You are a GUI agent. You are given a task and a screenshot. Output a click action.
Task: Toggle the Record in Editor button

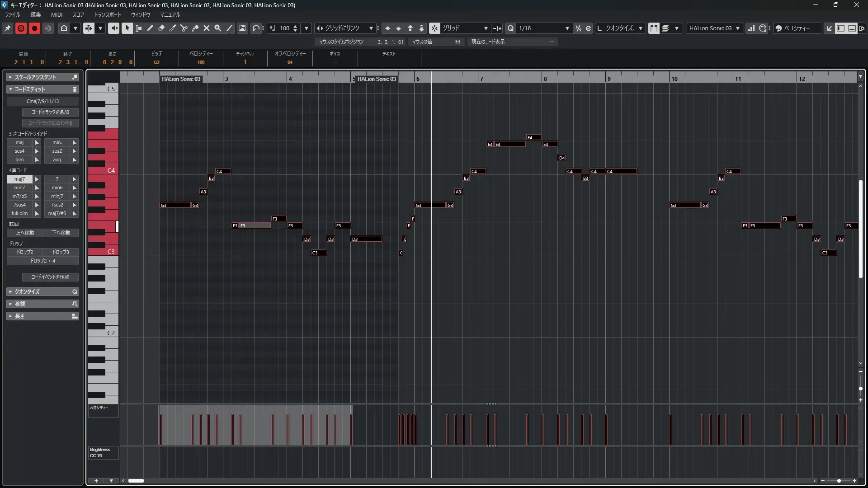click(34, 28)
